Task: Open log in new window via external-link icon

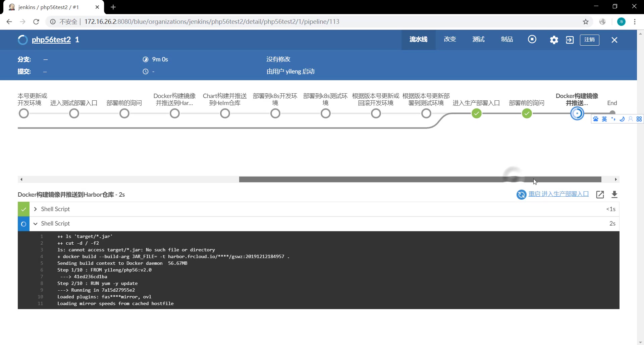Action: [x=600, y=195]
